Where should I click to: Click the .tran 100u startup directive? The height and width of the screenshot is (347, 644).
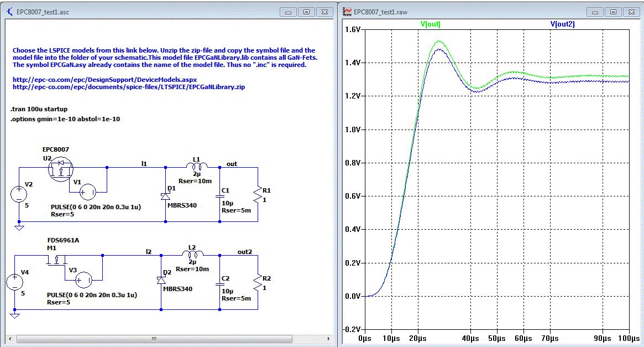click(x=39, y=109)
